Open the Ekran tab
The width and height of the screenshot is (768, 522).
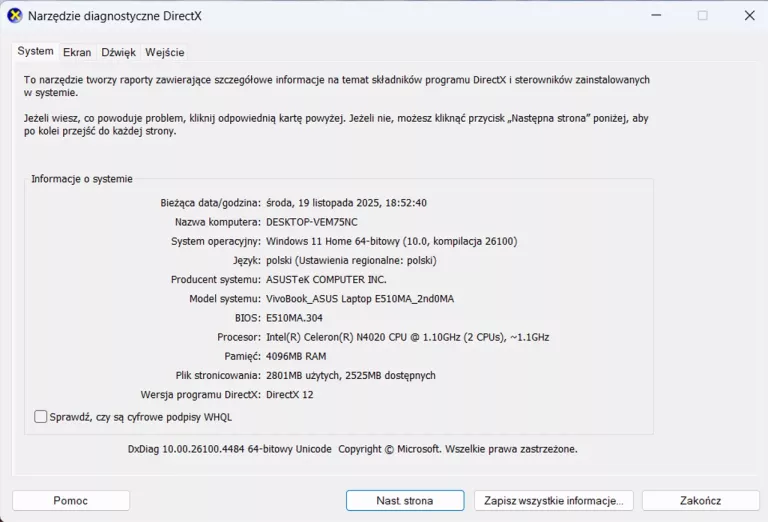[x=77, y=53]
